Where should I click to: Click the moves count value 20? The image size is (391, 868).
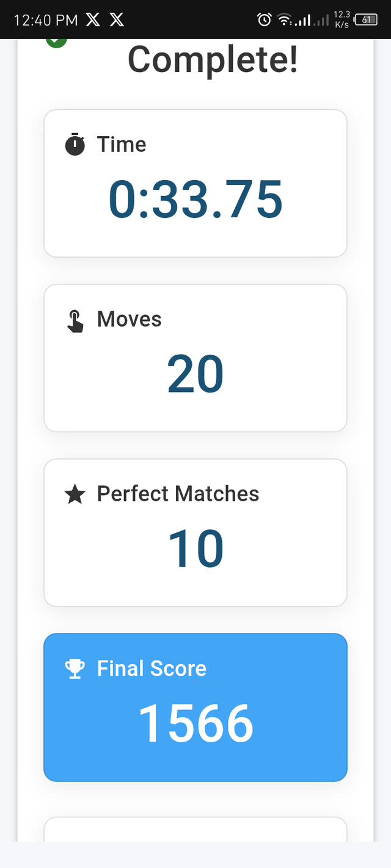(x=195, y=374)
